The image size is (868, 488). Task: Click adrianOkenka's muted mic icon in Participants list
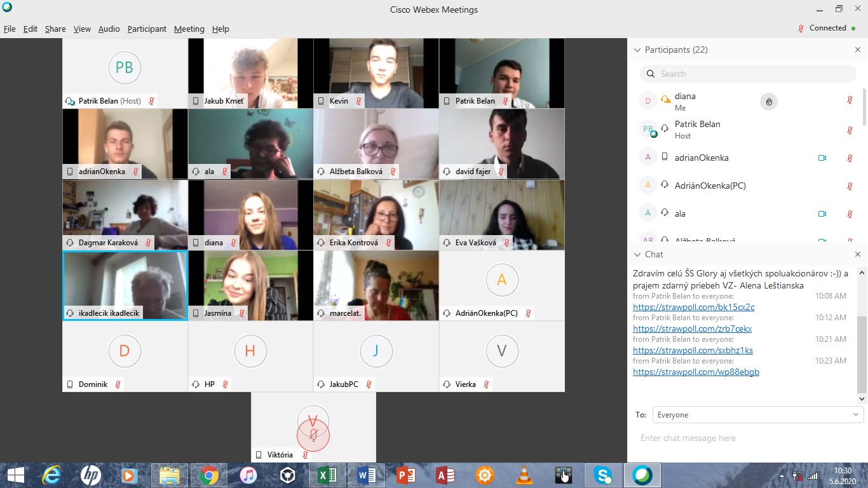[x=850, y=158]
